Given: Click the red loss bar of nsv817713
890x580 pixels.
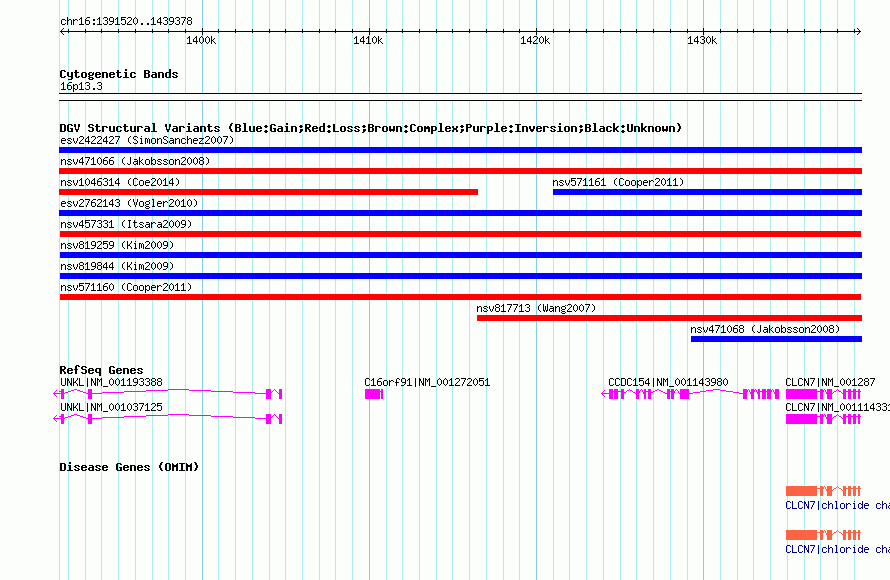Looking at the screenshot, I should tap(669, 318).
